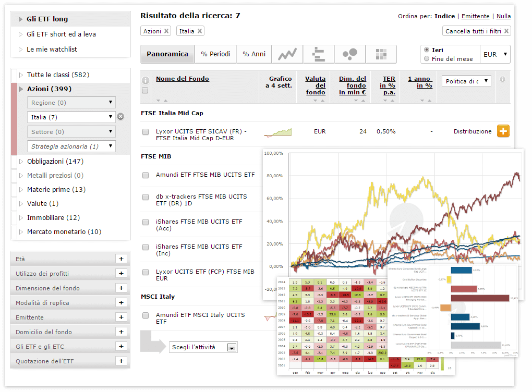Click the info icon above select-all checkbox
The image size is (532, 392).
click(x=145, y=80)
